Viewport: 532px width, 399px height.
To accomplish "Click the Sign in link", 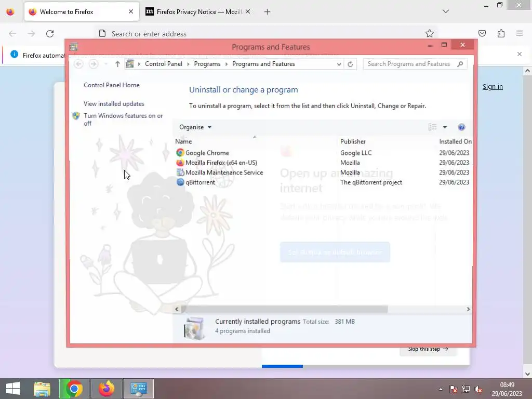I will pyautogui.click(x=493, y=87).
